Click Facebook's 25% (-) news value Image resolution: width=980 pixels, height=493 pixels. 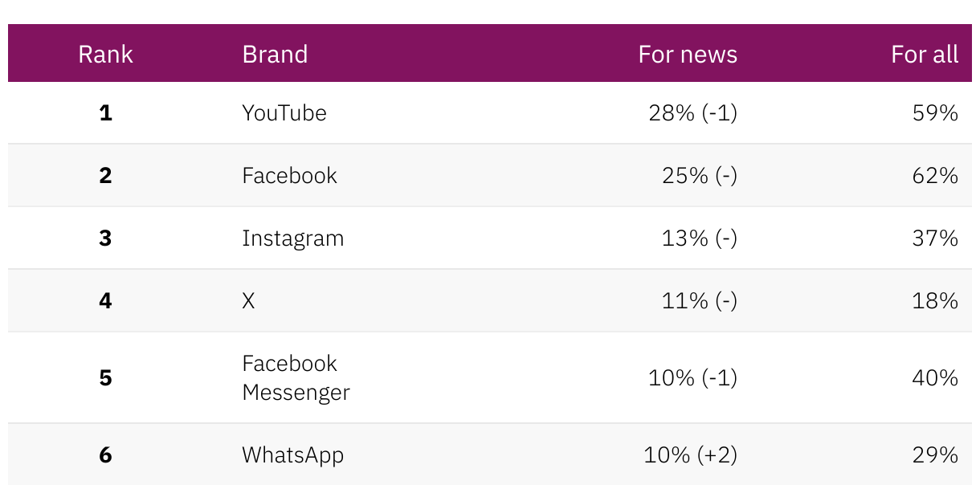699,176
